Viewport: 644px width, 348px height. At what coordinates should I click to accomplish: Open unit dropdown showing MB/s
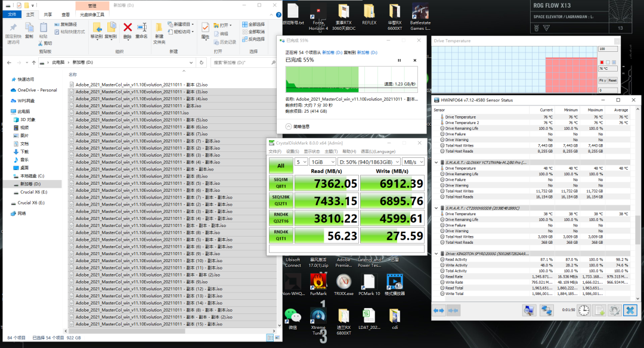(413, 161)
